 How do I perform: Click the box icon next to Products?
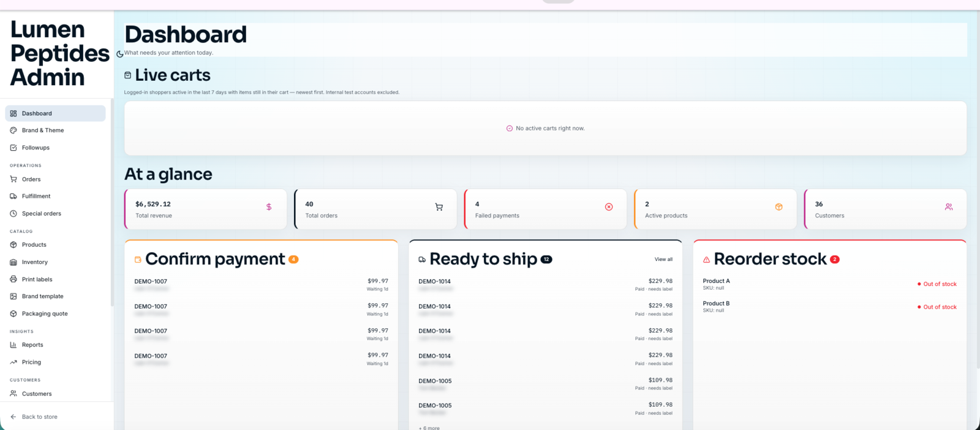point(13,245)
